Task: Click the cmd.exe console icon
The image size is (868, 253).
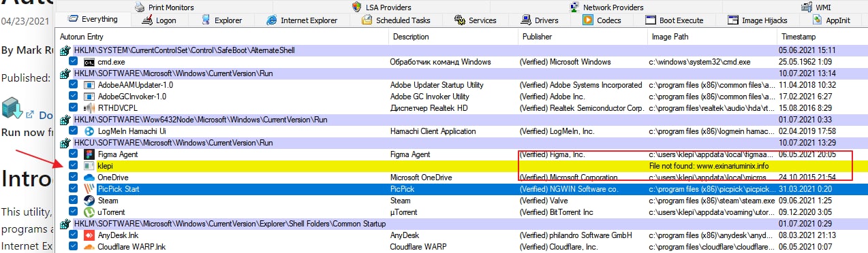Action: point(89,62)
